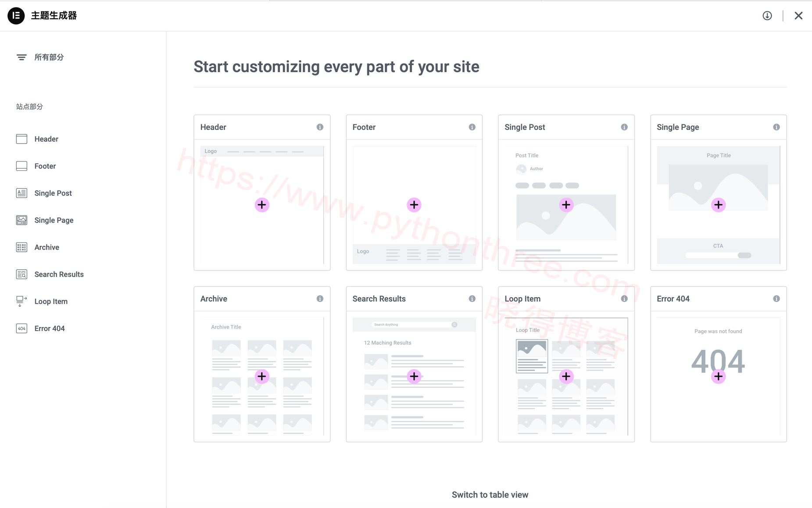
Task: Add a new Header template
Action: coord(262,205)
